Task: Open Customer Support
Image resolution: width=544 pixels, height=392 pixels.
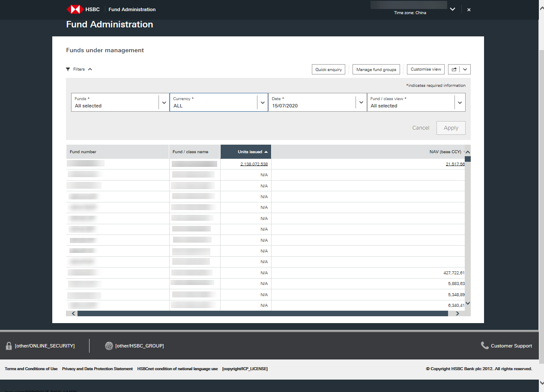Action: pyautogui.click(x=511, y=346)
